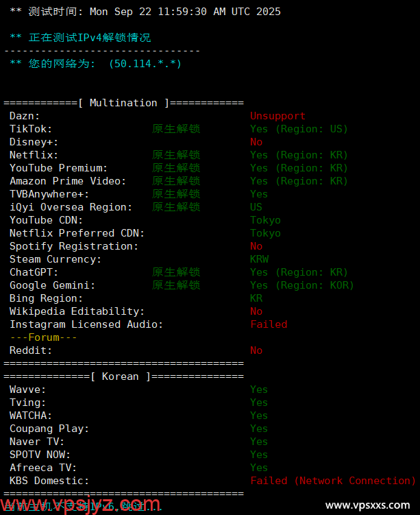The height and width of the screenshot is (515, 420).
Task: Select Wikipedia Editability No result
Action: 256,311
